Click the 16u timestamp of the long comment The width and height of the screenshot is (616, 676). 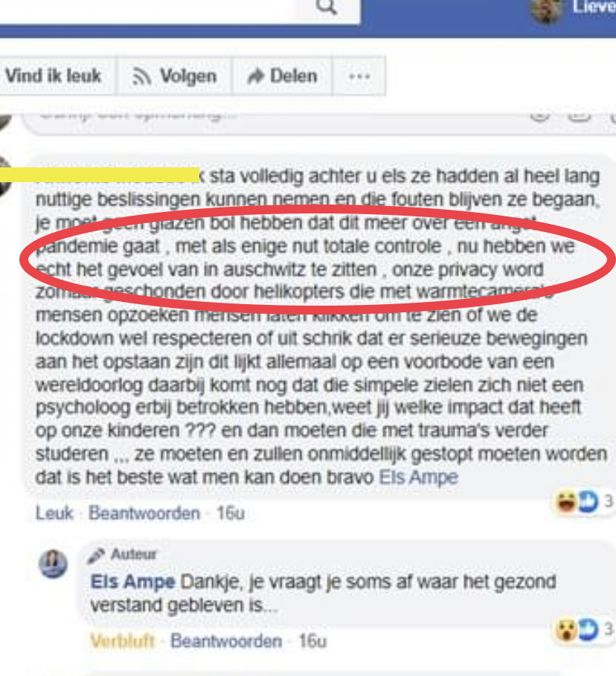pos(231,513)
